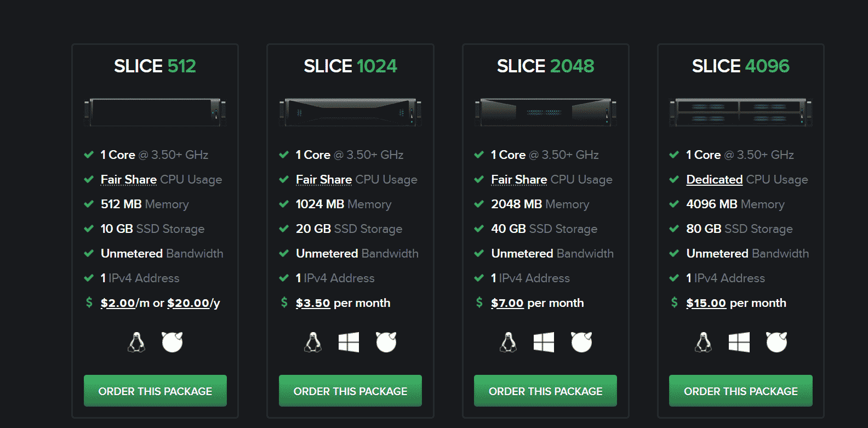Click the Linux penguin icon under Slice 512
This screenshot has height=428, width=868.
click(x=136, y=343)
